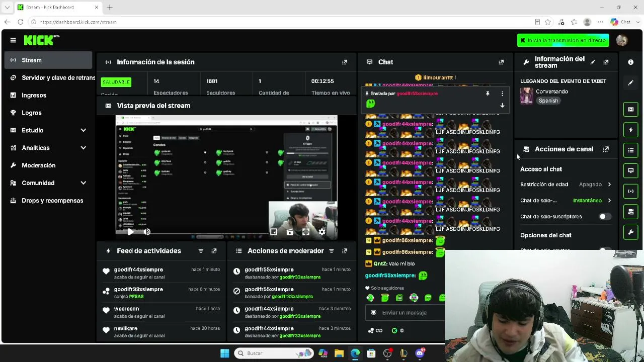This screenshot has height=362, width=644.
Task: Click the taskbar Buscar search box
Action: [274, 353]
